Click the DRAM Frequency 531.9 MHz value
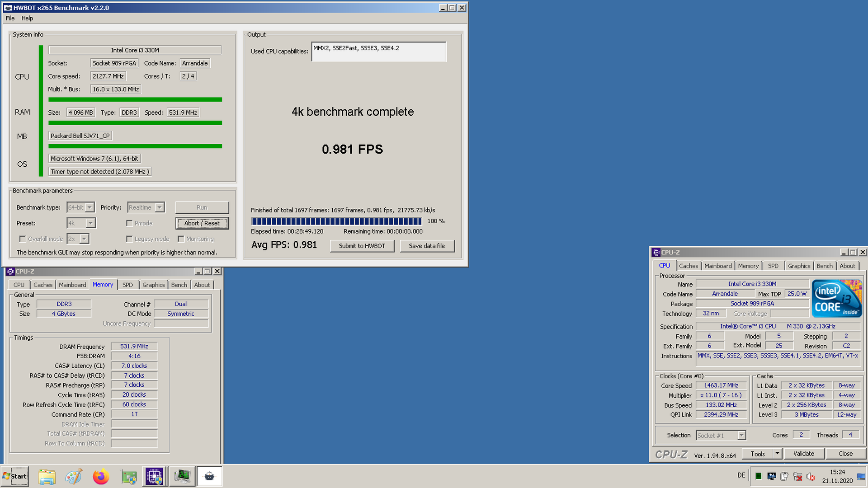868x488 pixels. pyautogui.click(x=134, y=346)
